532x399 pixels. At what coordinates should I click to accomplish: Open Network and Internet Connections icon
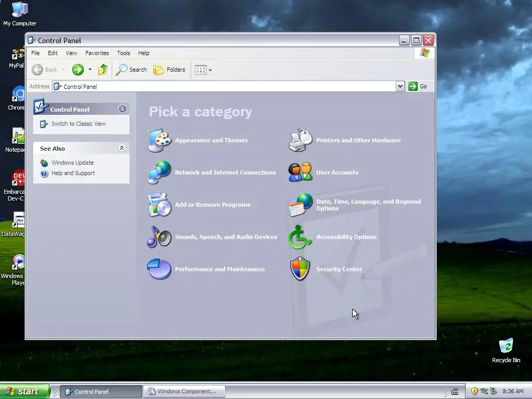[x=159, y=172]
